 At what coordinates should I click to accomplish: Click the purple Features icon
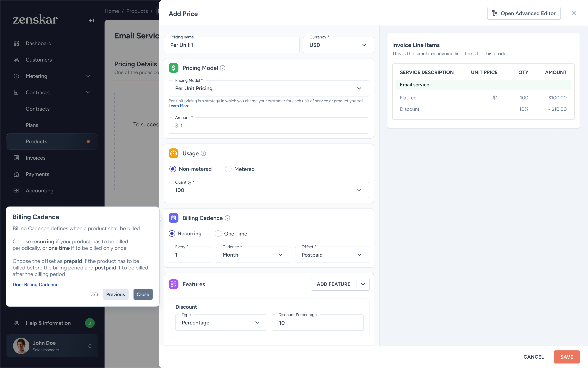coord(174,284)
